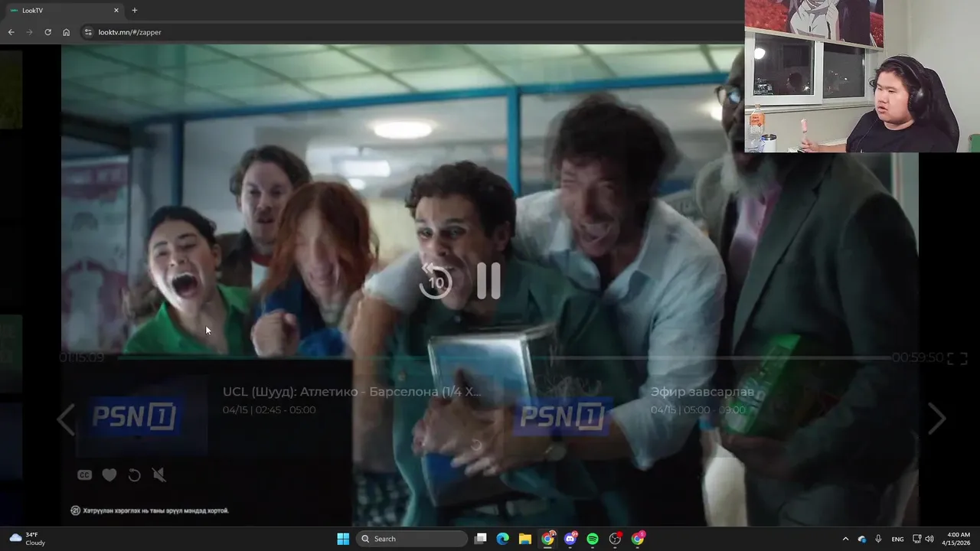Open File Explorer from taskbar

coord(524,539)
